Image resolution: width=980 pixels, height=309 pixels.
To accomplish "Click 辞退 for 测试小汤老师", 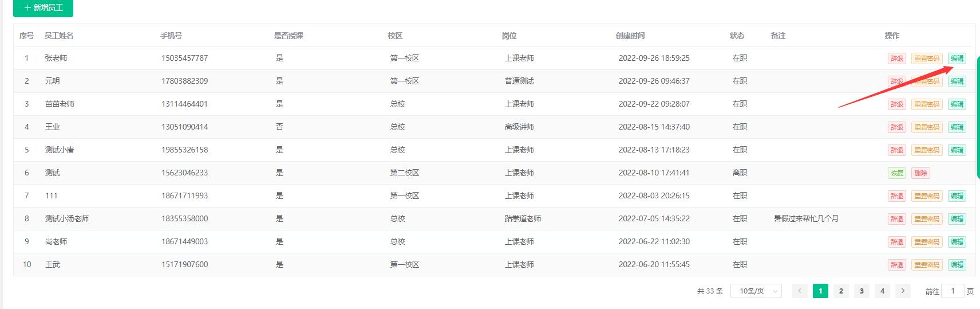I will pos(896,219).
